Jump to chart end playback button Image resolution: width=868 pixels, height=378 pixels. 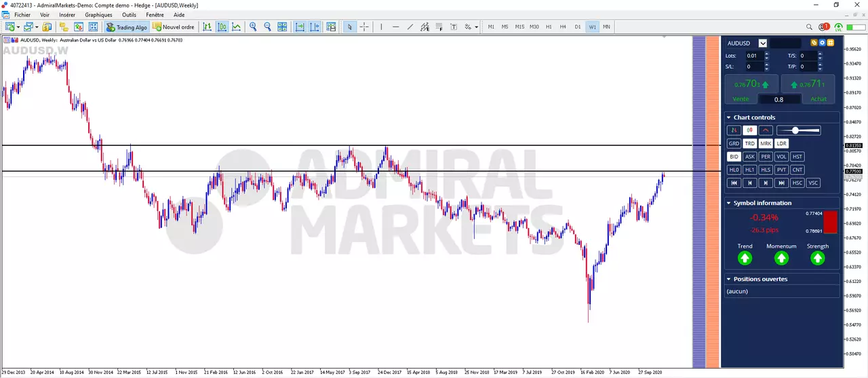pos(781,183)
